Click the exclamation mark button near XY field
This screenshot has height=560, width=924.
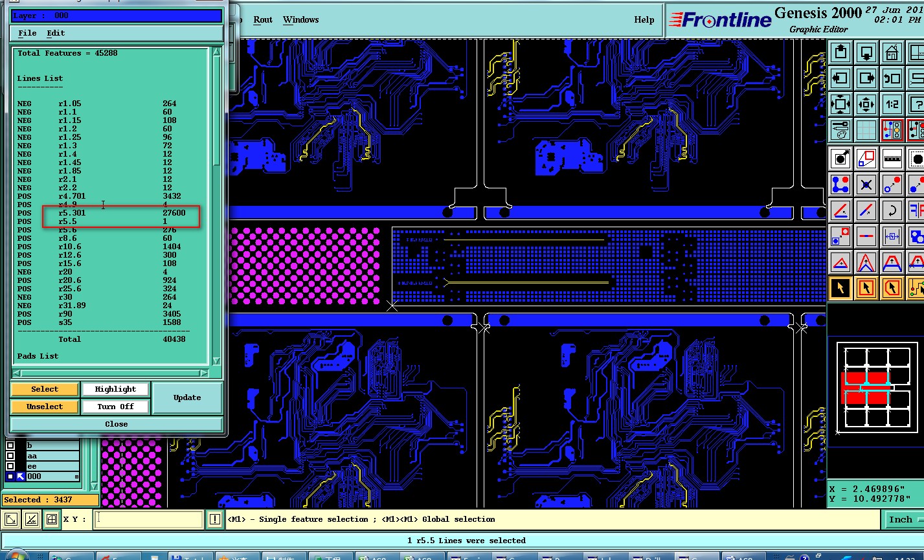click(215, 519)
